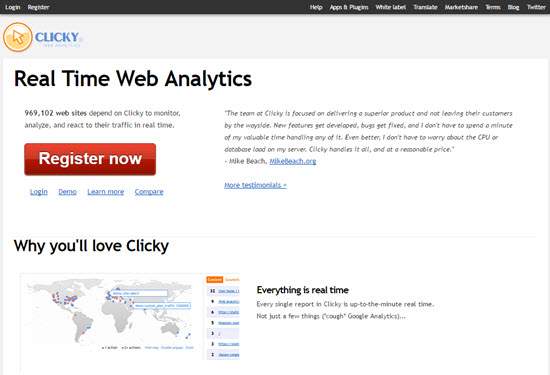
Task: Follow the Learn more link
Action: pos(106,192)
